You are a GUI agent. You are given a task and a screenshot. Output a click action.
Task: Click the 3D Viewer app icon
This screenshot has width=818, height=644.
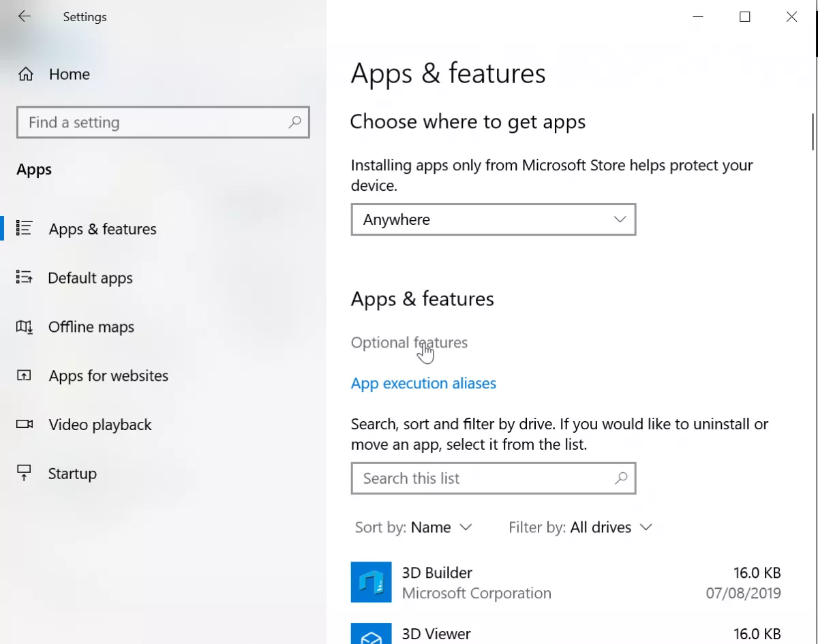click(372, 634)
